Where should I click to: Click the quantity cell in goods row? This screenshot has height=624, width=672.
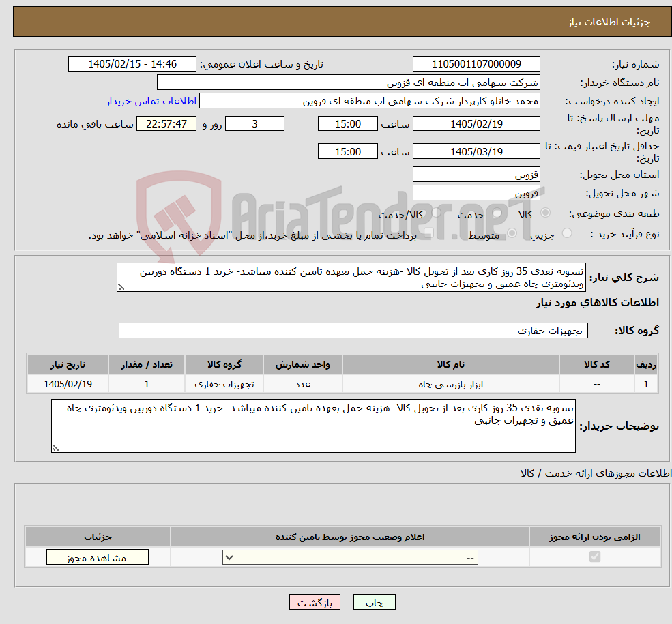(x=147, y=384)
